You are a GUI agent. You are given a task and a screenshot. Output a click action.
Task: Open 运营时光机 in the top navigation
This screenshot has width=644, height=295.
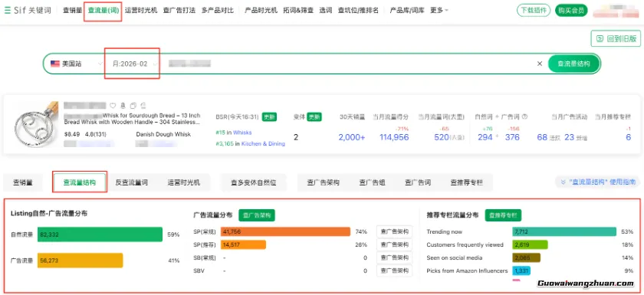coord(141,11)
